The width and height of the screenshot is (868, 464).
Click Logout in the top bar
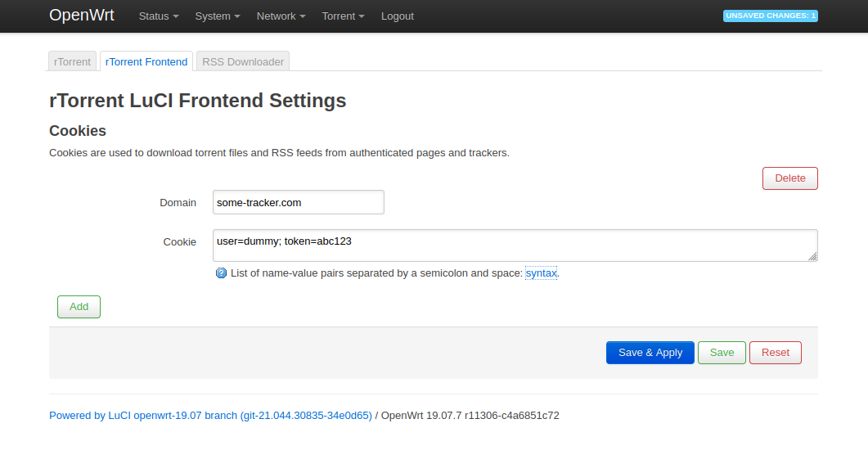(397, 16)
